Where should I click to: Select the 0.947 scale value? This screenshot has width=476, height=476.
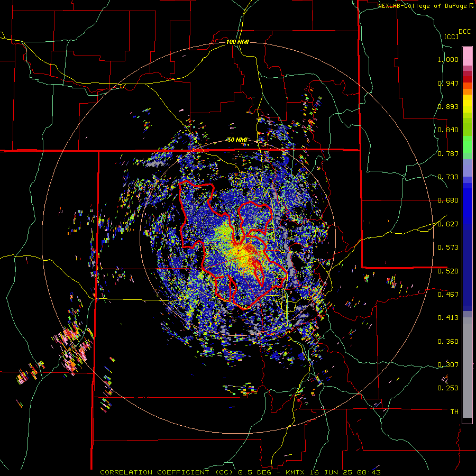[448, 83]
